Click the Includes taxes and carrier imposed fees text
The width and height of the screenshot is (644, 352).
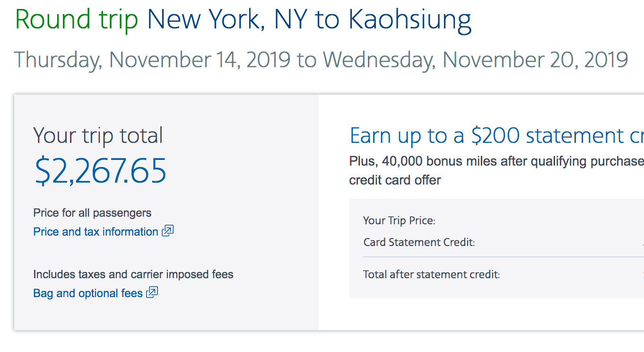[x=133, y=274]
